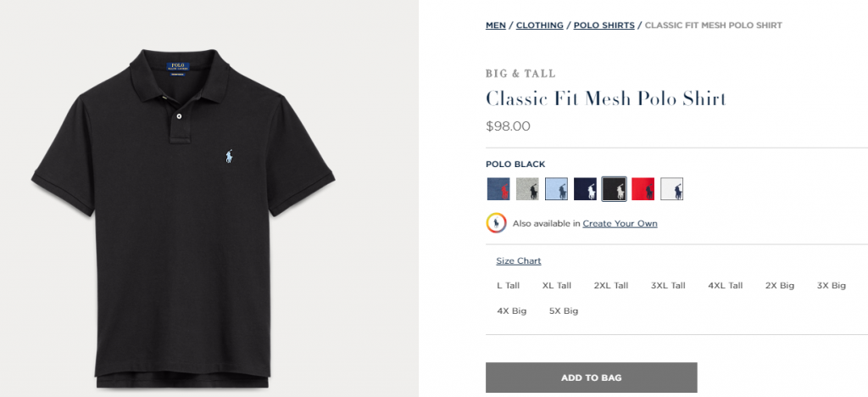Pick the light blue color swatch
868x397 pixels.
coord(556,188)
